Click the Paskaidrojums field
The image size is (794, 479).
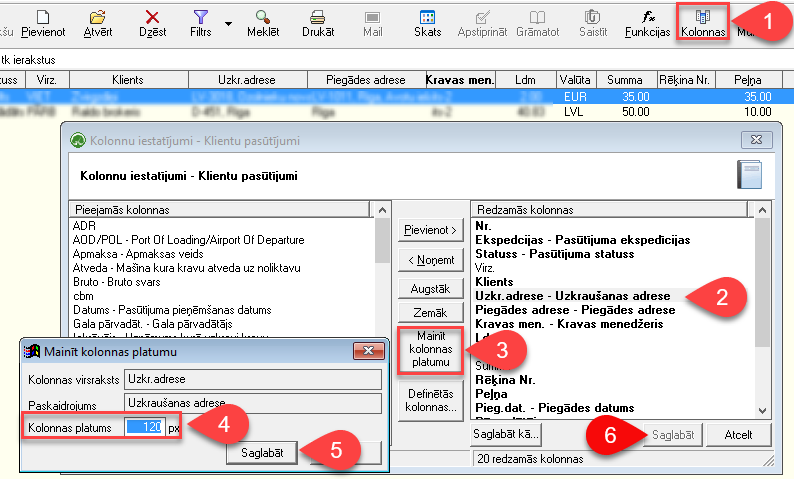253,404
